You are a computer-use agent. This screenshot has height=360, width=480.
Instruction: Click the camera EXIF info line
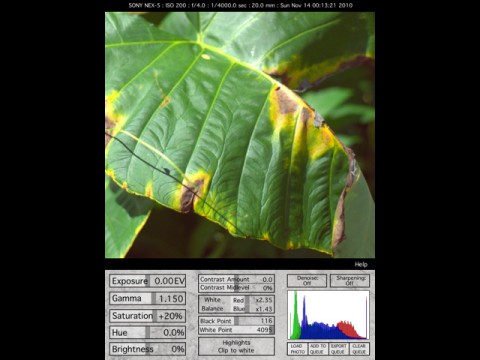point(240,5)
